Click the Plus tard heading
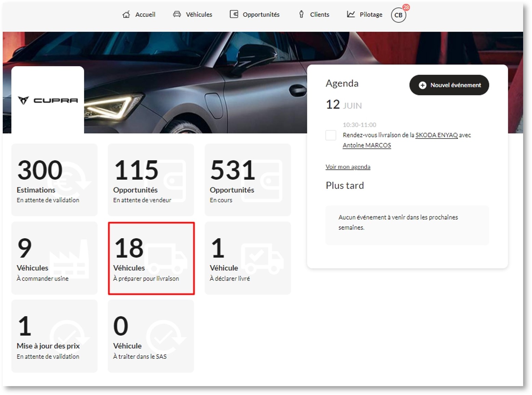This screenshot has height=395, width=532. (x=345, y=186)
